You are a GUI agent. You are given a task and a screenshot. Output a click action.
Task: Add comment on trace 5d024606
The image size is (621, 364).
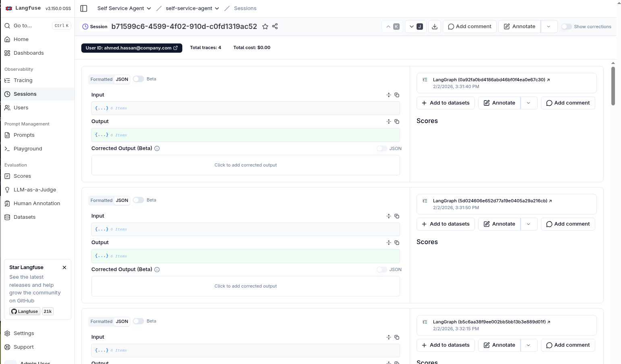pyautogui.click(x=568, y=224)
